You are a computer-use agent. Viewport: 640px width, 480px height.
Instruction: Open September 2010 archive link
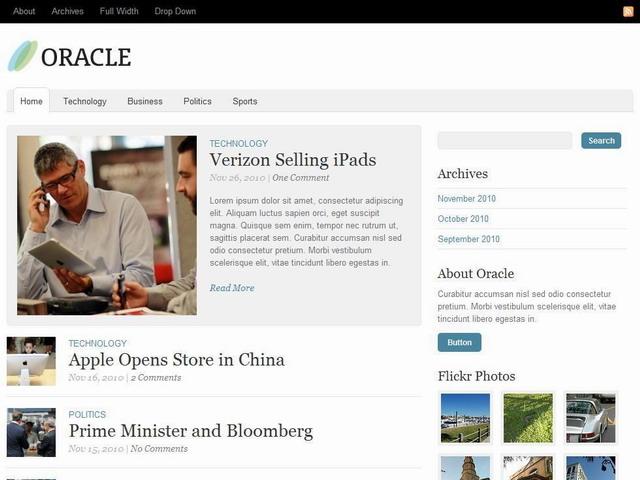click(x=469, y=239)
